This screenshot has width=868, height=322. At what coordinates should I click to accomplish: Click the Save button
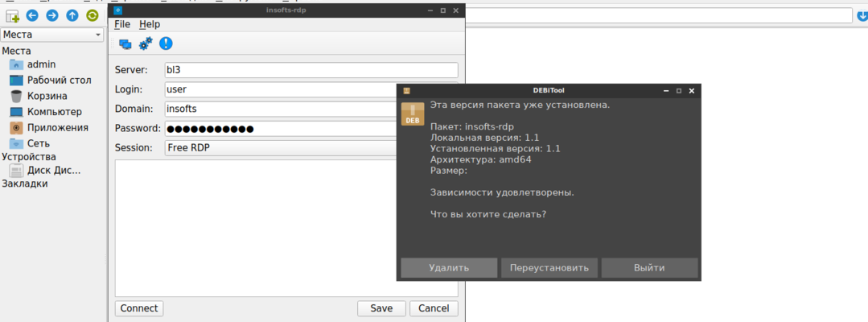click(x=381, y=308)
